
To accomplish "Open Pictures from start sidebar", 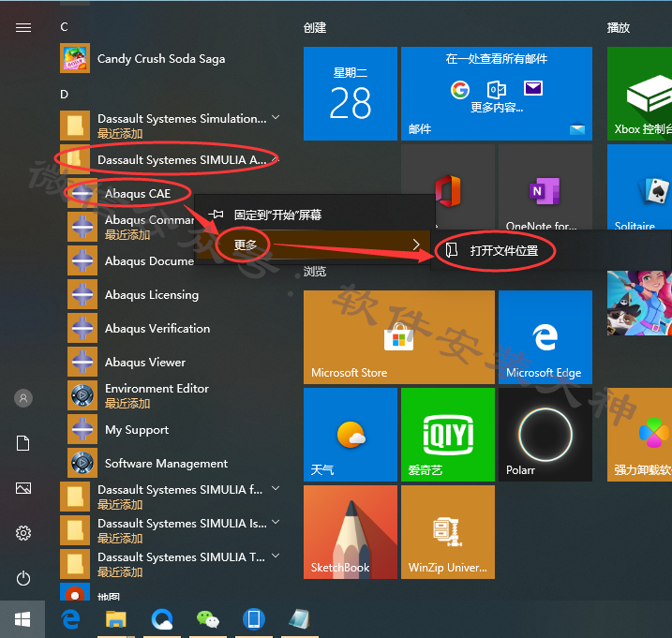I will click(x=23, y=488).
